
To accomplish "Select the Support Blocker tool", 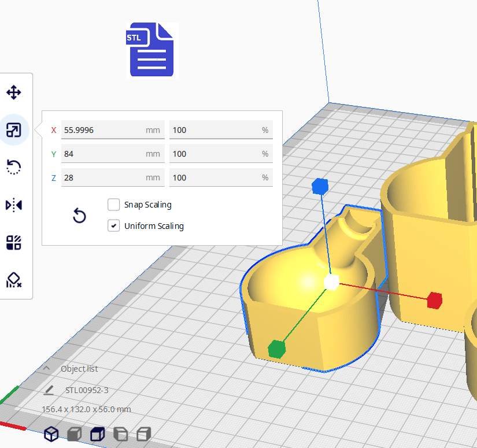I will pos(14,280).
